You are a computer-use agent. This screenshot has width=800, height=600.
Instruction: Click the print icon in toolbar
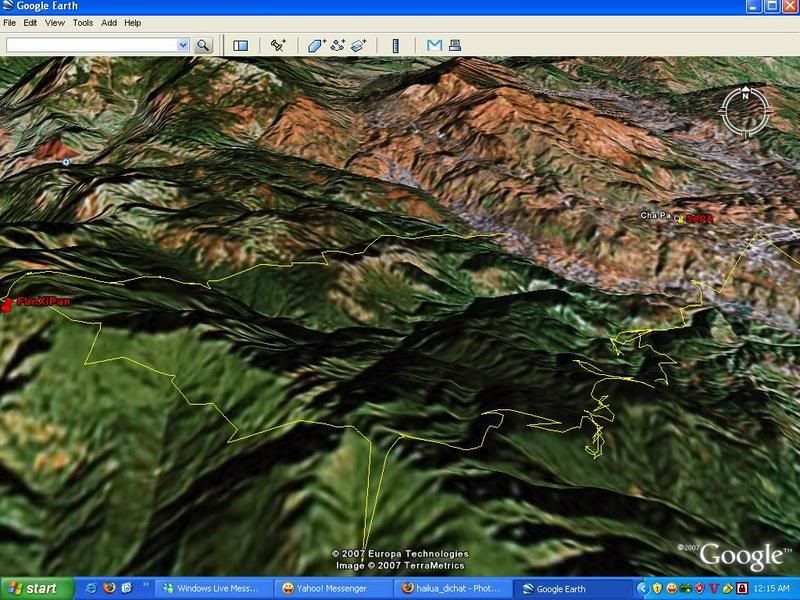click(455, 45)
